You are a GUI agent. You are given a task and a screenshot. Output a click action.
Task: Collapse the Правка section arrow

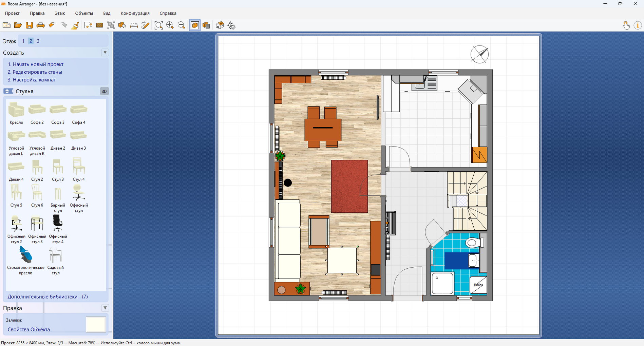point(105,308)
